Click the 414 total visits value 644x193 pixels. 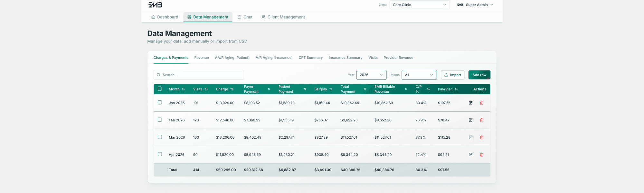[196, 170]
